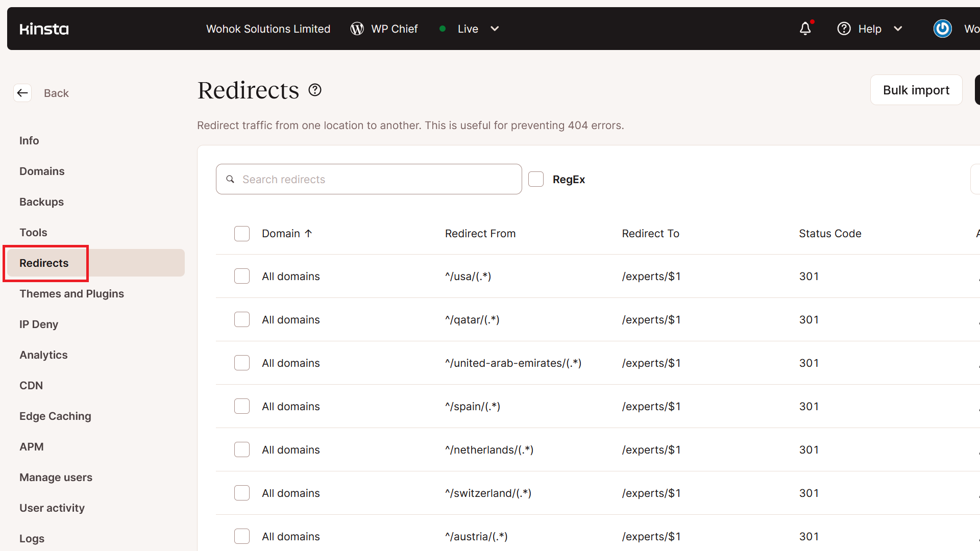Enable the RegEx checkbox
This screenshot has height=551, width=980.
pos(536,179)
